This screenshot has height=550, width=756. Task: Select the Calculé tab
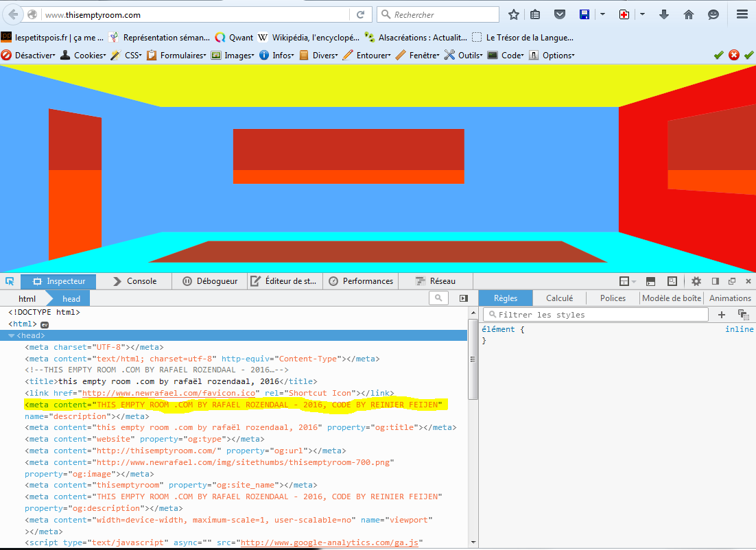click(559, 298)
